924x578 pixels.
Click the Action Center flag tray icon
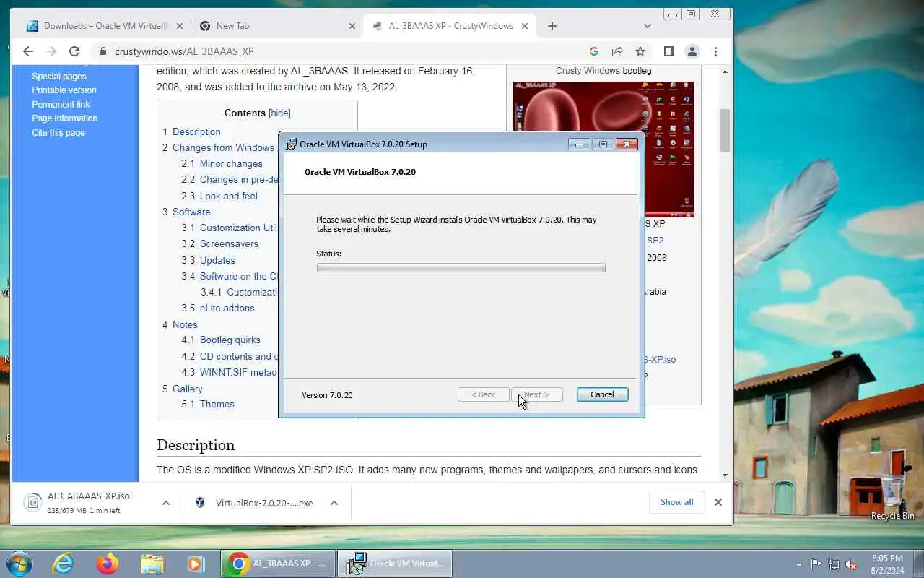pyautogui.click(x=816, y=564)
